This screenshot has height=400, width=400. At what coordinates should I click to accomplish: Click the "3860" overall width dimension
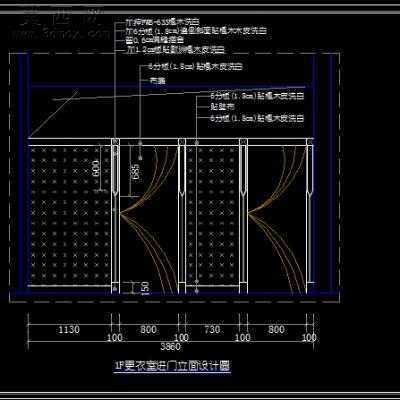170,347
